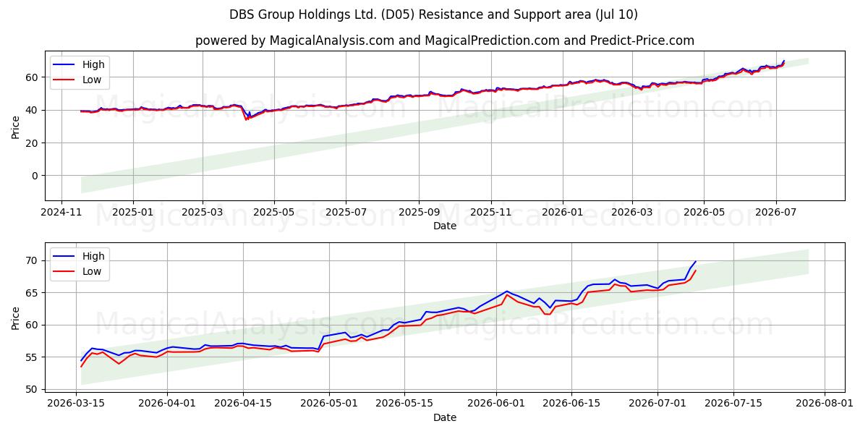Screen dimensions: 868x434
Task: Click the '2026-05-15' date tick label
Action: tap(404, 404)
